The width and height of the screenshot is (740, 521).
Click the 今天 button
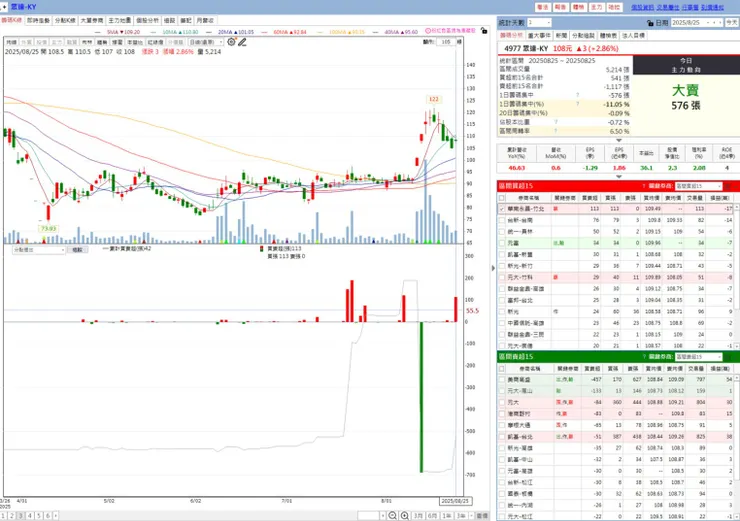click(732, 23)
